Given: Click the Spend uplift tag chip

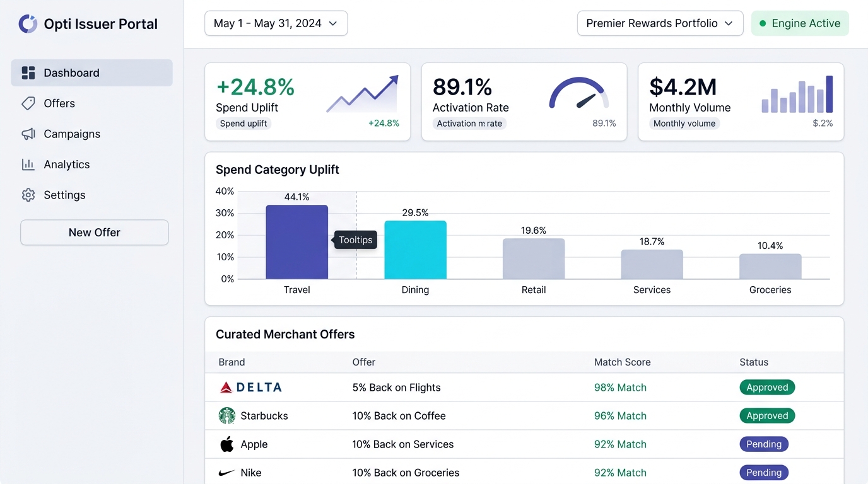Looking at the screenshot, I should tap(243, 124).
